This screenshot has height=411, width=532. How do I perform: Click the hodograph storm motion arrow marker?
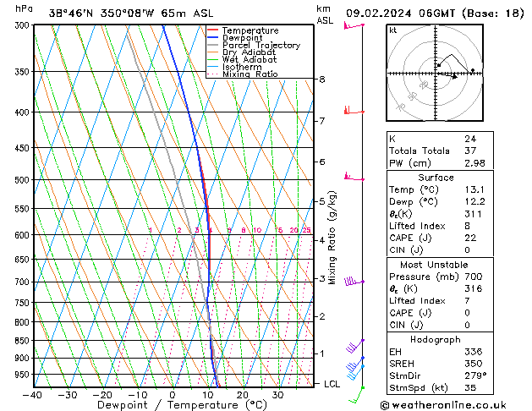click(454, 77)
